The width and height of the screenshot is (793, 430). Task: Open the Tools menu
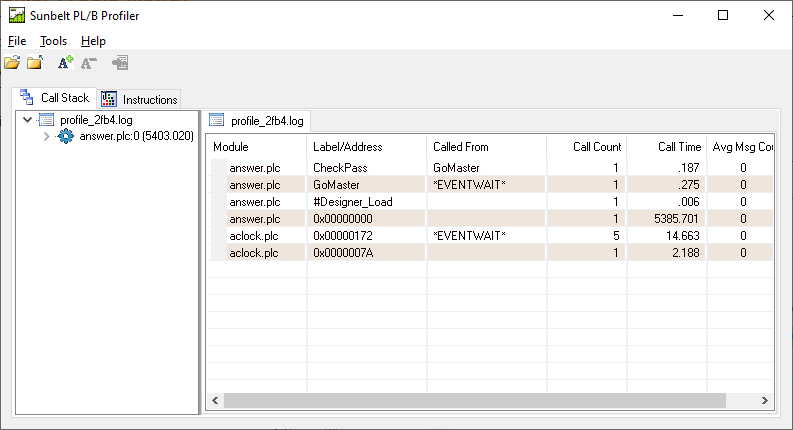53,41
